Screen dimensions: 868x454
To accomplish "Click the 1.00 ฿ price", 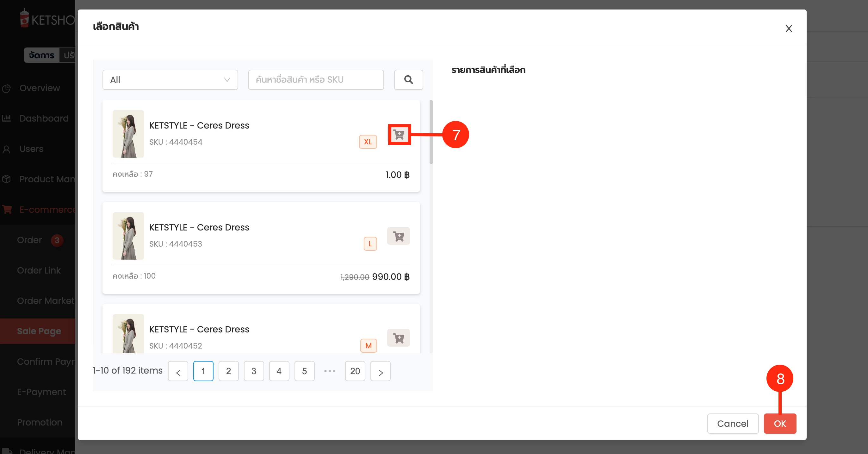I will pyautogui.click(x=398, y=175).
